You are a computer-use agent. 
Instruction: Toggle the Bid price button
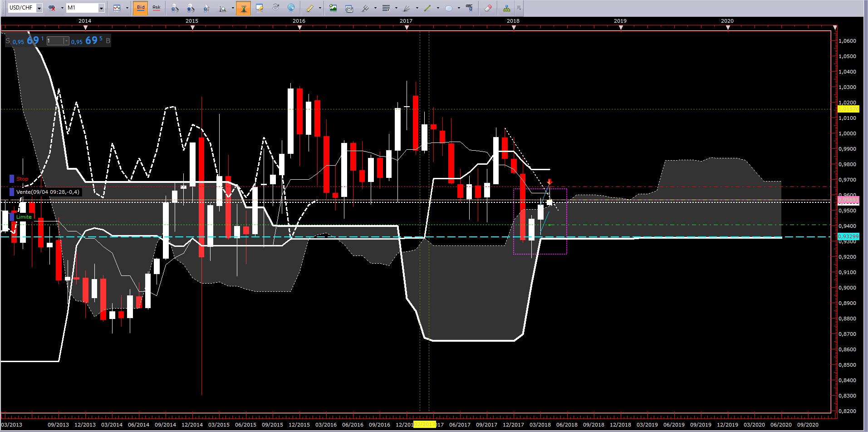tap(141, 8)
